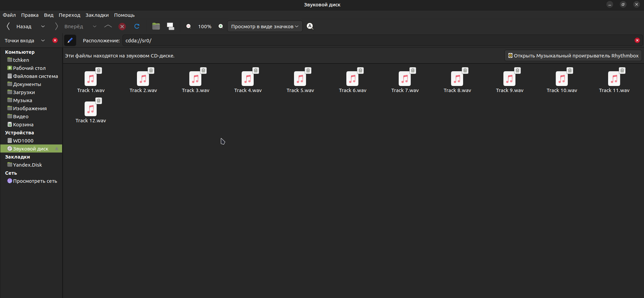Zoom in with the plus icon
This screenshot has width=644, height=298.
[x=221, y=26]
